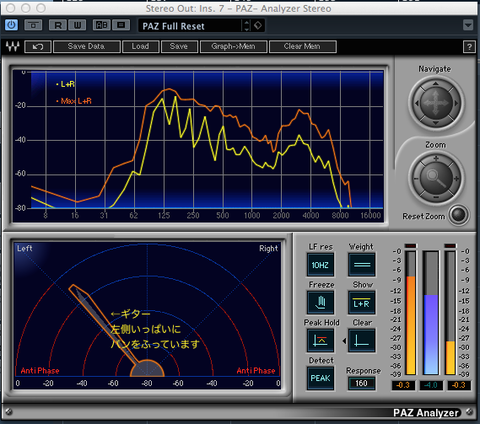The height and width of the screenshot is (424, 480).
Task: Open plugin functions dropdown at top right
Action: 468,25
